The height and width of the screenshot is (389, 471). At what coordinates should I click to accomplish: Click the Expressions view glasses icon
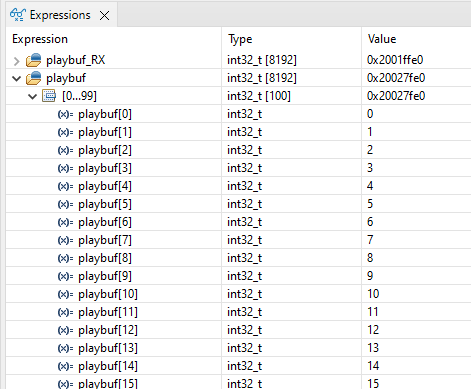click(18, 15)
